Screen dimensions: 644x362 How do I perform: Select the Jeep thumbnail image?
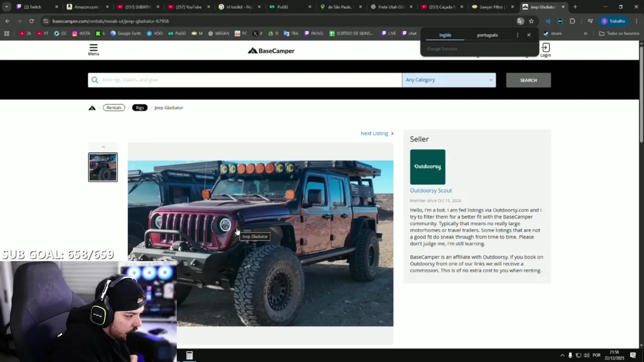coord(103,167)
